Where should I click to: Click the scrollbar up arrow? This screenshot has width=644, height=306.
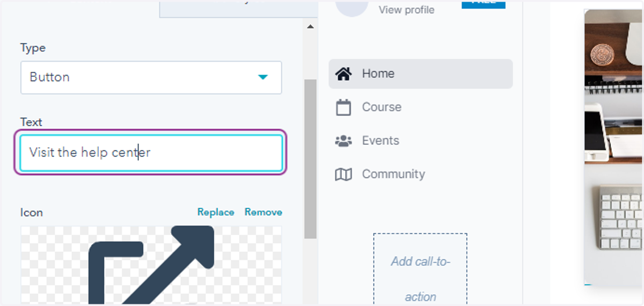tap(310, 26)
